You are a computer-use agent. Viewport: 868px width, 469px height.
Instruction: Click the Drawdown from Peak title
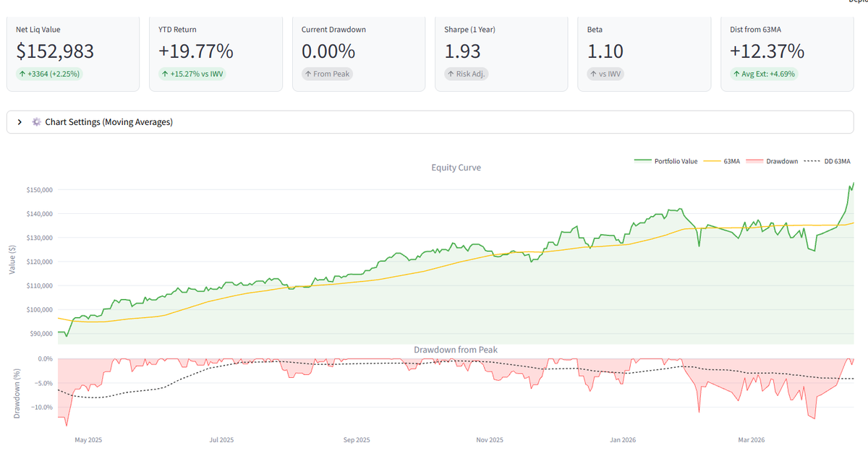(x=456, y=350)
